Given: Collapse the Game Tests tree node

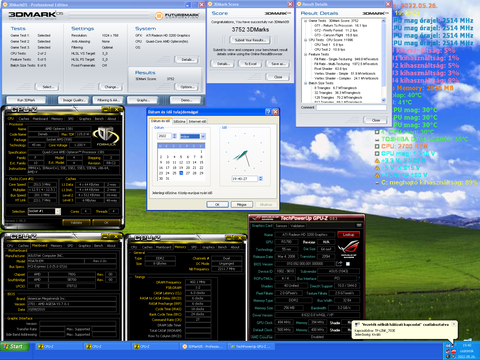Looking at the screenshot, I should [x=305, y=21].
